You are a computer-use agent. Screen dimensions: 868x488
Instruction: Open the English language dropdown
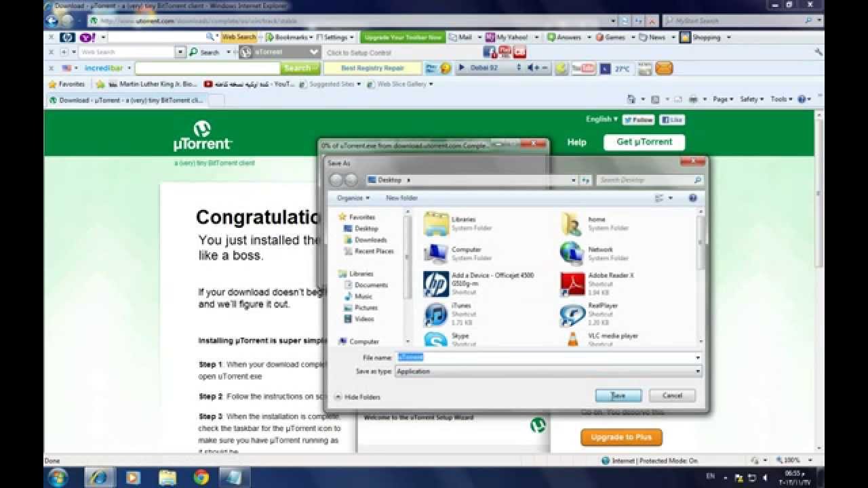pyautogui.click(x=601, y=119)
